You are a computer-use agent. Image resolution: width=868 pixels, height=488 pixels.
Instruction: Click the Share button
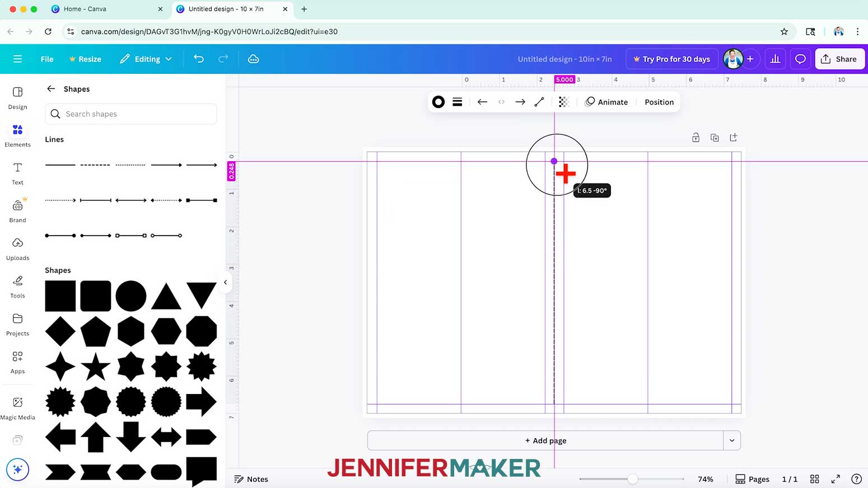click(x=839, y=59)
